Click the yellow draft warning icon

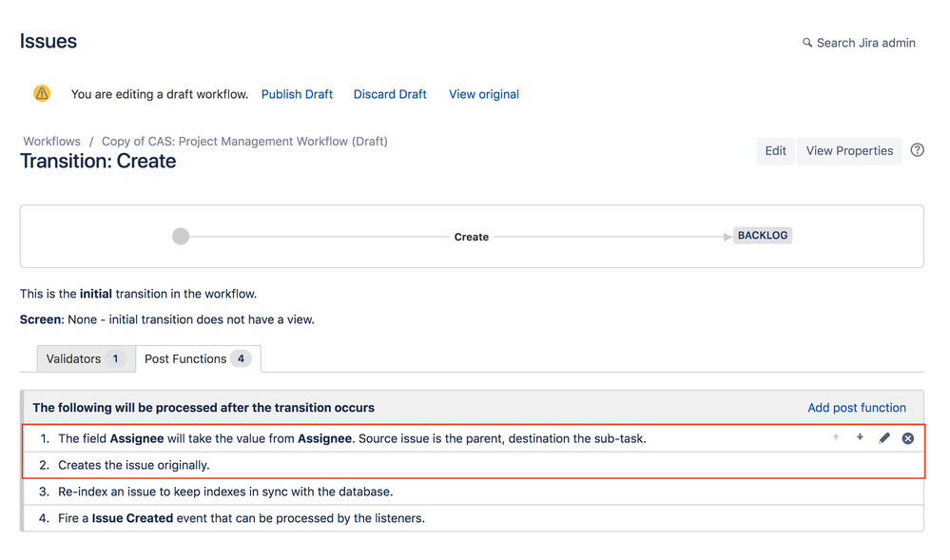pos(42,93)
